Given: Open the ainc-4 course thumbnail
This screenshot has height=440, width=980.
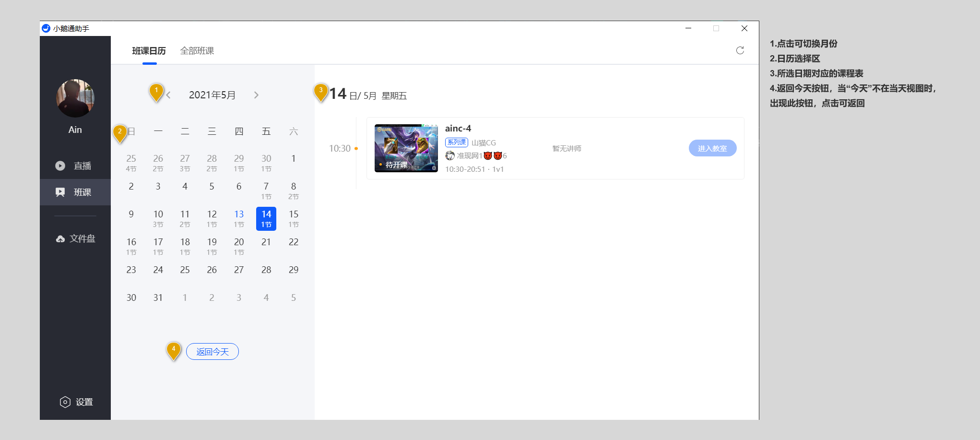Looking at the screenshot, I should [406, 148].
